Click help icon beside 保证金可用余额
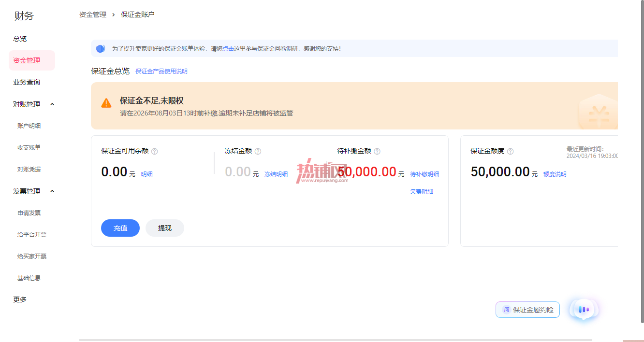644x342 pixels. coord(155,151)
